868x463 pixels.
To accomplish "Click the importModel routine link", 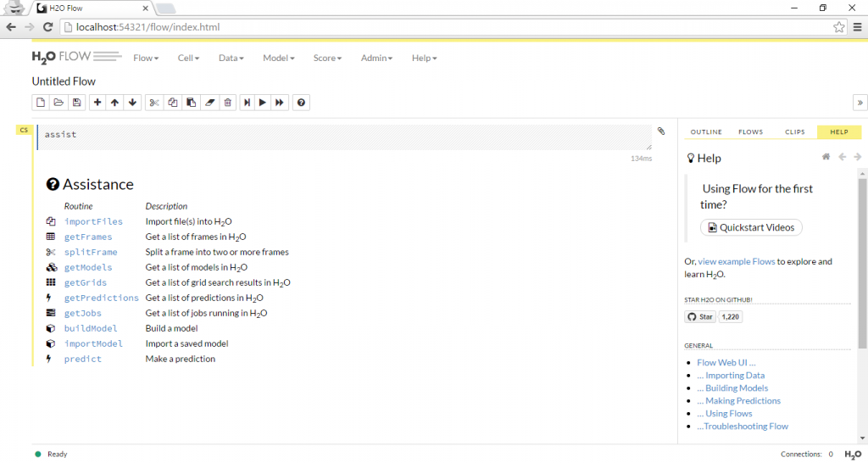I will (93, 344).
